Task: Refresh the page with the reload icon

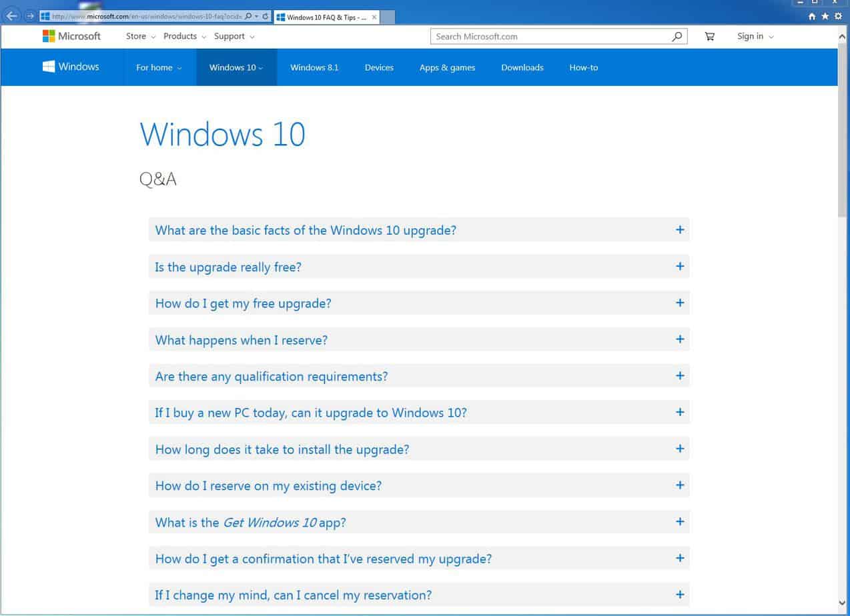Action: tap(266, 16)
